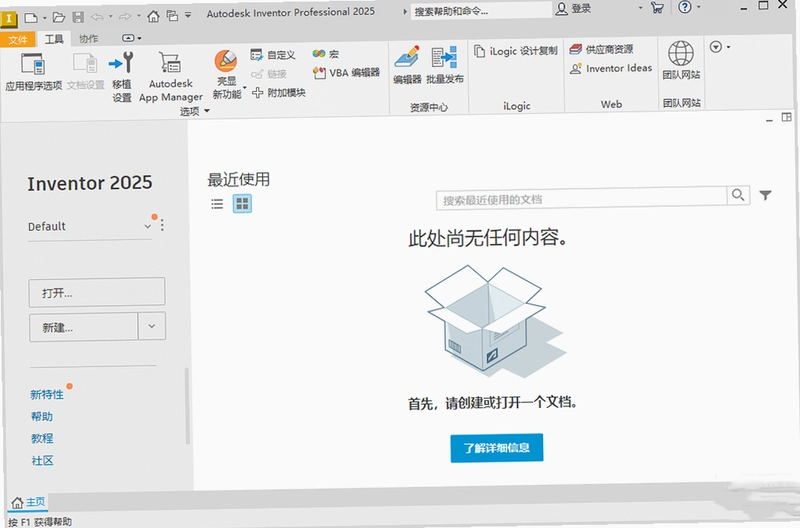Click the filter funnel icon
The width and height of the screenshot is (800, 528).
pos(765,195)
